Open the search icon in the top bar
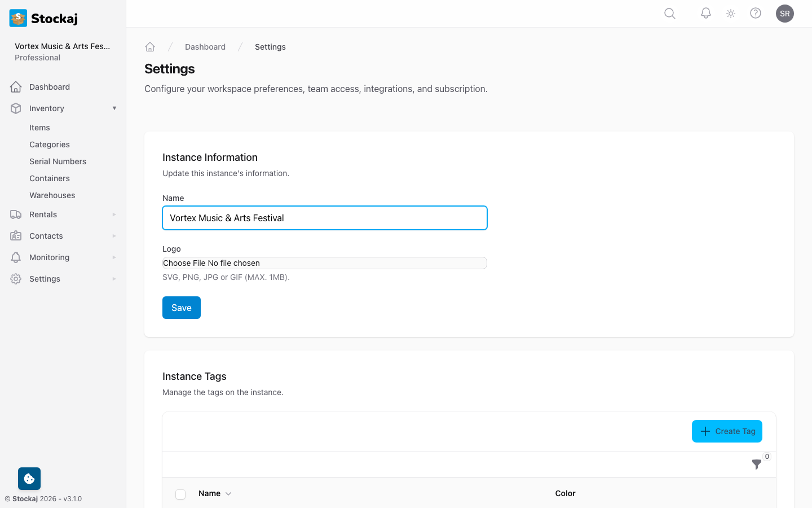The width and height of the screenshot is (812, 508). point(669,13)
